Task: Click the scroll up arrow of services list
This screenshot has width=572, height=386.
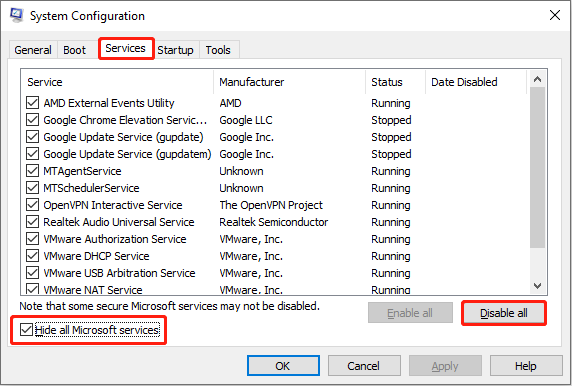Action: 537,79
